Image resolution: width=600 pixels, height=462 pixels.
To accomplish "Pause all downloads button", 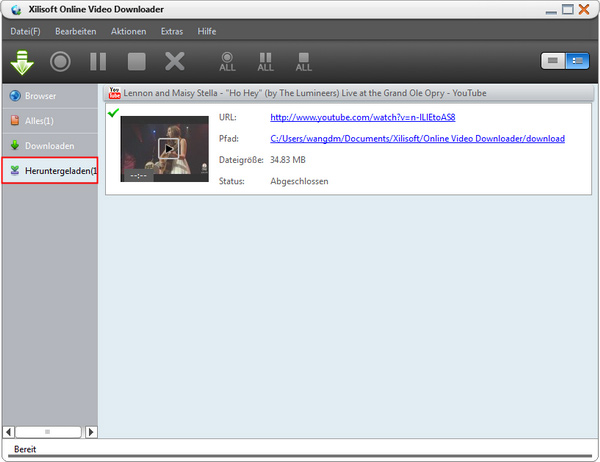I will tap(266, 62).
